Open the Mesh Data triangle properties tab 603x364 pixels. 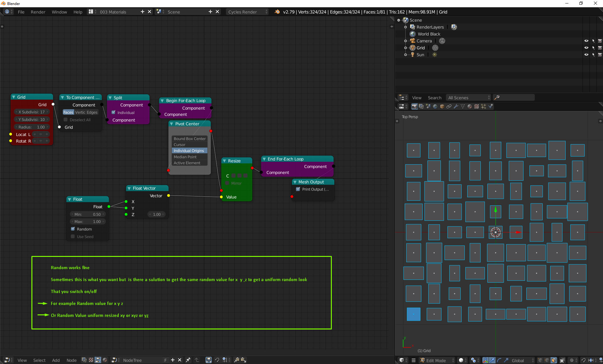point(463,106)
